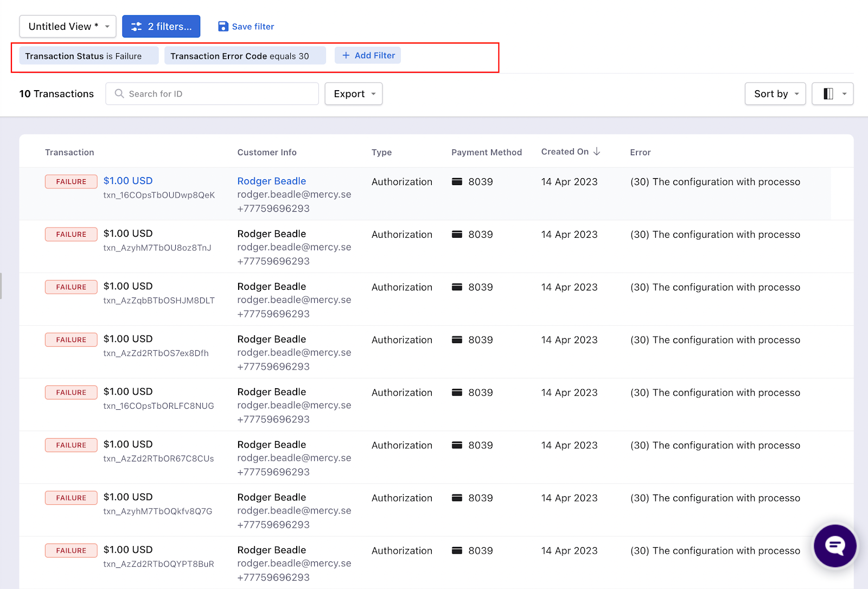Select transaction txn_AzyhM7TbOU8oz8TnJ row
Screen dimensions: 868x589
point(157,248)
